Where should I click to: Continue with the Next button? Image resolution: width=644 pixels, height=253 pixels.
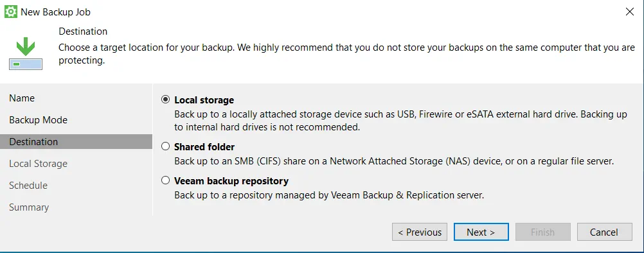[481, 232]
